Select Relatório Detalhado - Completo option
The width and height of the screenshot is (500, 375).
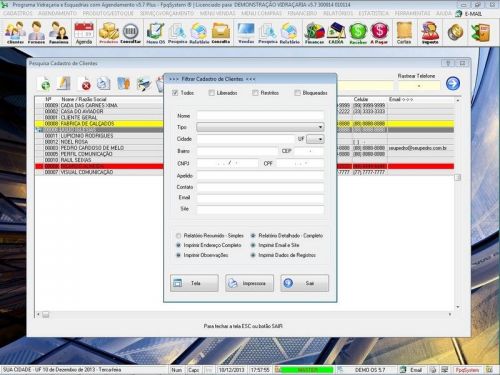pos(253,236)
